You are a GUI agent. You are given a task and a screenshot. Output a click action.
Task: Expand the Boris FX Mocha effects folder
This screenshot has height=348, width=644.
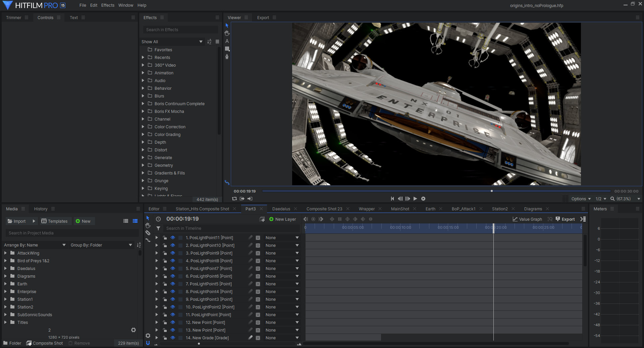(x=143, y=111)
